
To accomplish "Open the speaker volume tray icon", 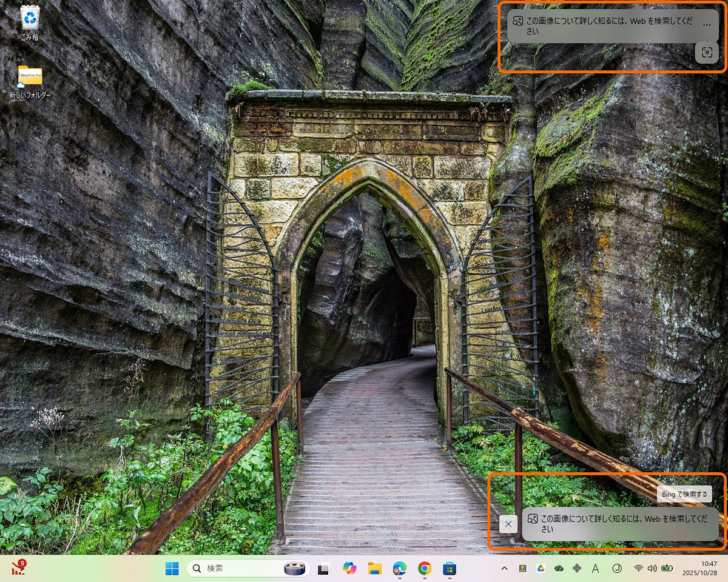I will point(652,569).
